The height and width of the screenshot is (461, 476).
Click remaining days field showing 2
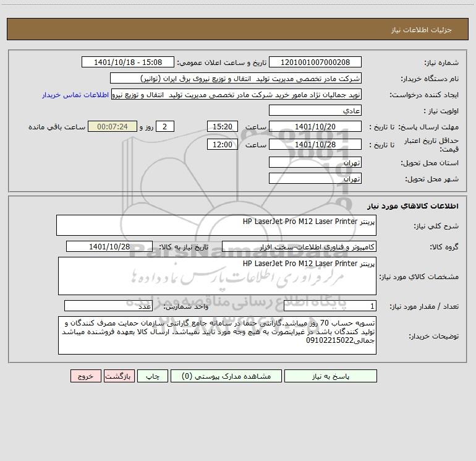point(165,126)
